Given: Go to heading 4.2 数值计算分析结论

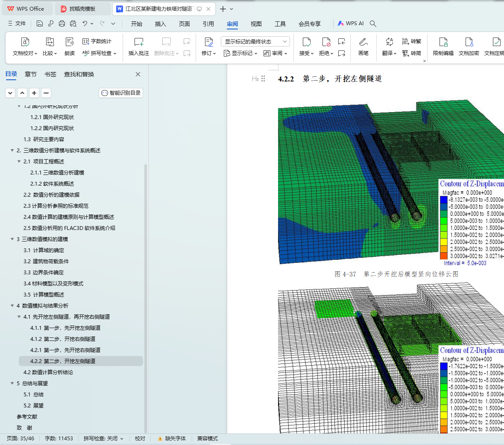Looking at the screenshot, I should pyautogui.click(x=48, y=372).
